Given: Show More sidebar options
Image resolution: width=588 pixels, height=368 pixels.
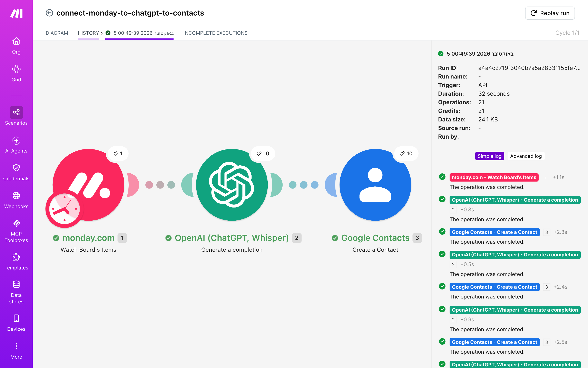Looking at the screenshot, I should (16, 351).
